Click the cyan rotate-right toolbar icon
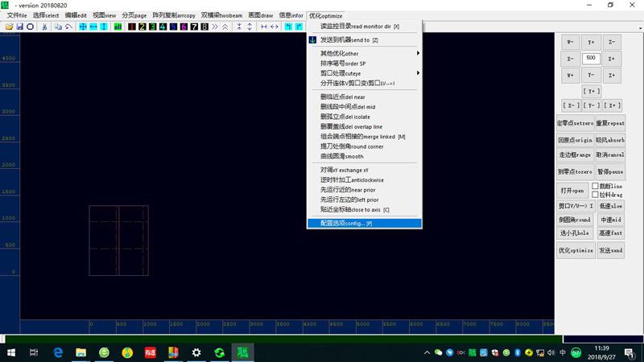Screen dimensions: 644x362 pyautogui.click(x=299, y=27)
